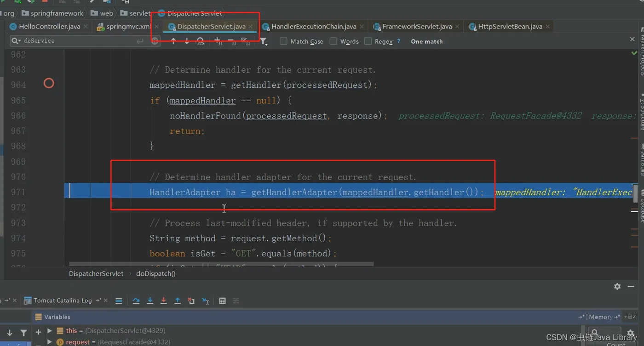Screen dimensions: 644x346
Task: Switch to HttpServletBean.java tab
Action: point(510,27)
